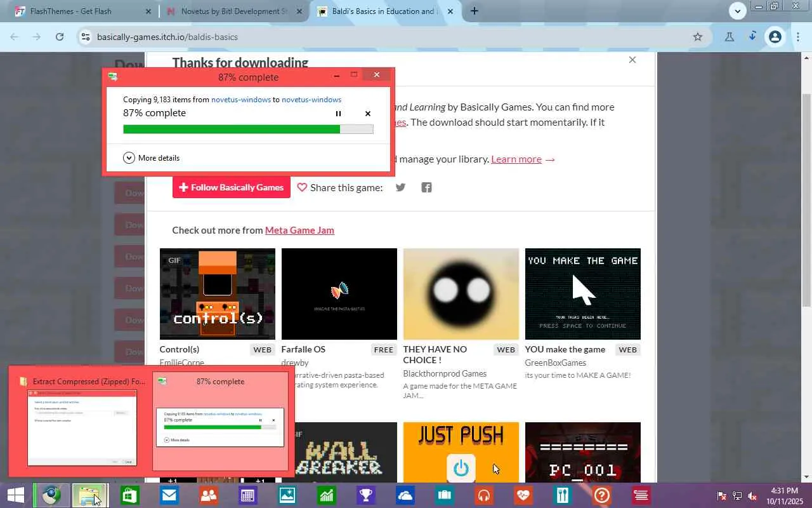This screenshot has width=812, height=508.
Task: Click the address bar URL
Action: pos(167,37)
